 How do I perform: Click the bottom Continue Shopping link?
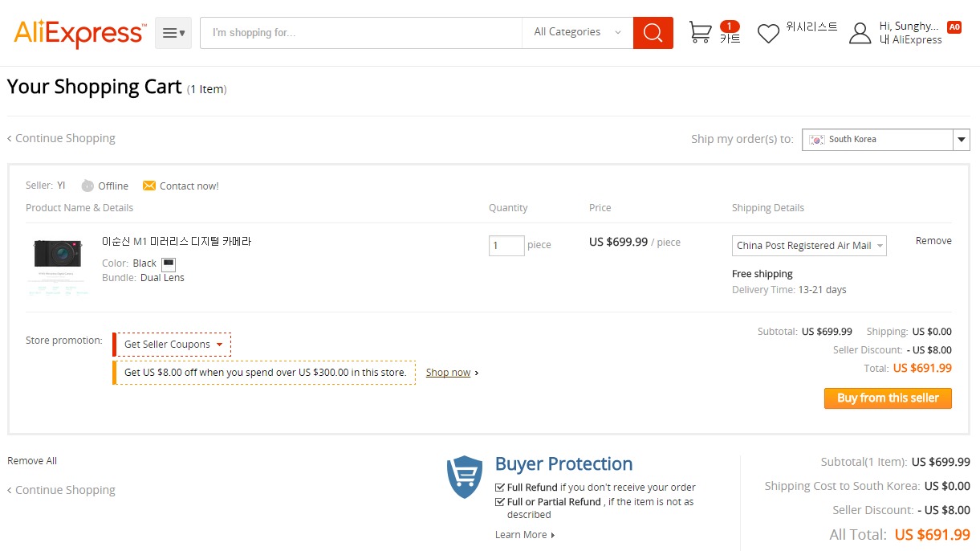(61, 490)
